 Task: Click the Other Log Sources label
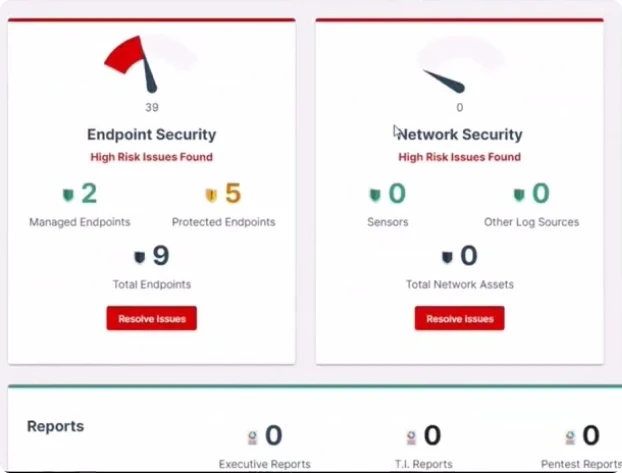(532, 222)
